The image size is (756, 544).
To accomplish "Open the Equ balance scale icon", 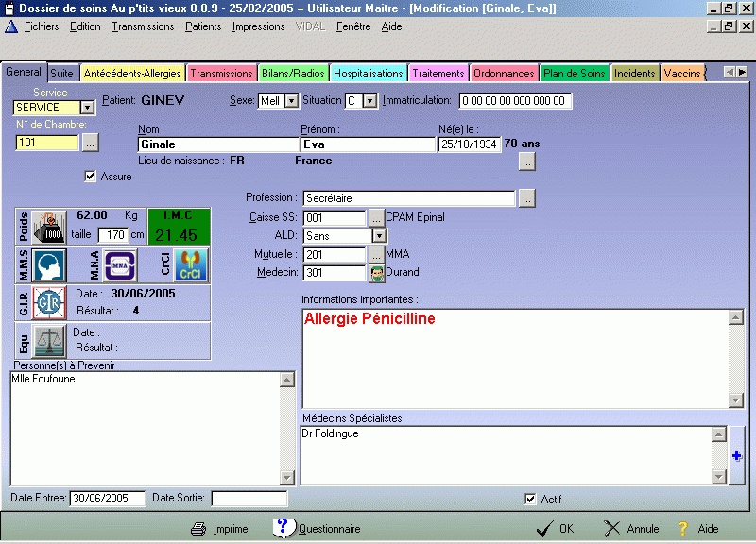I will pyautogui.click(x=49, y=341).
